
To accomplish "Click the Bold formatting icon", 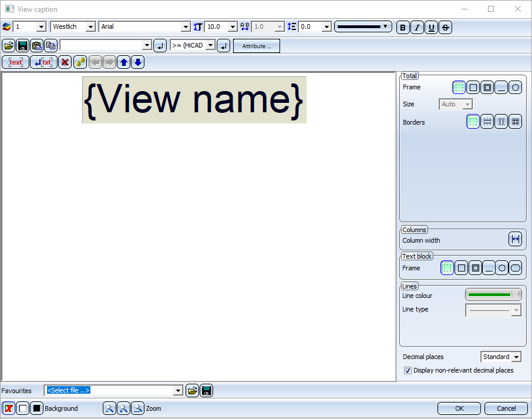I will [403, 27].
